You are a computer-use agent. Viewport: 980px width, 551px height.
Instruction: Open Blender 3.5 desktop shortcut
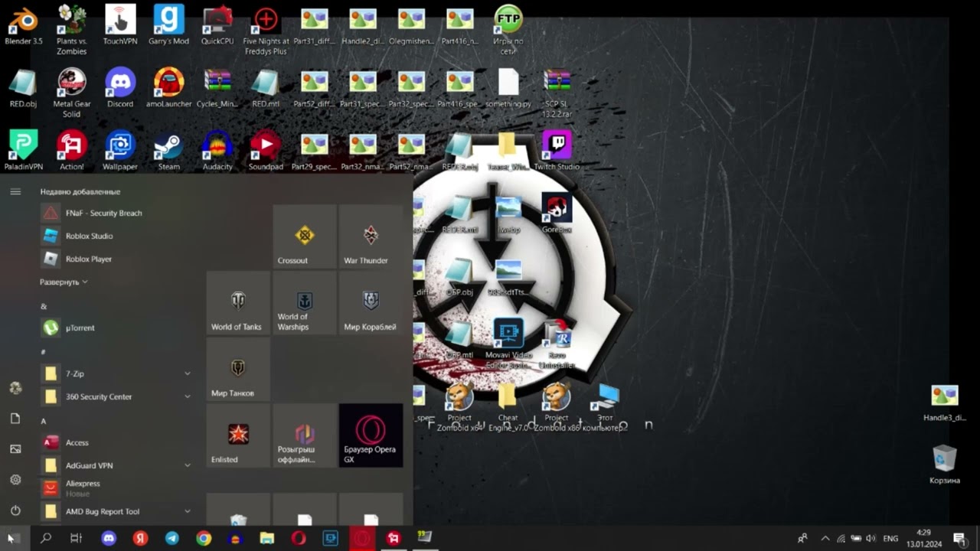coord(23,25)
